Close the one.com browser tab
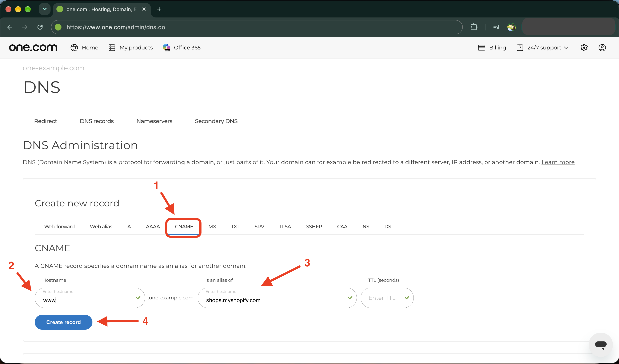Viewport: 619px width, 364px height. [144, 9]
